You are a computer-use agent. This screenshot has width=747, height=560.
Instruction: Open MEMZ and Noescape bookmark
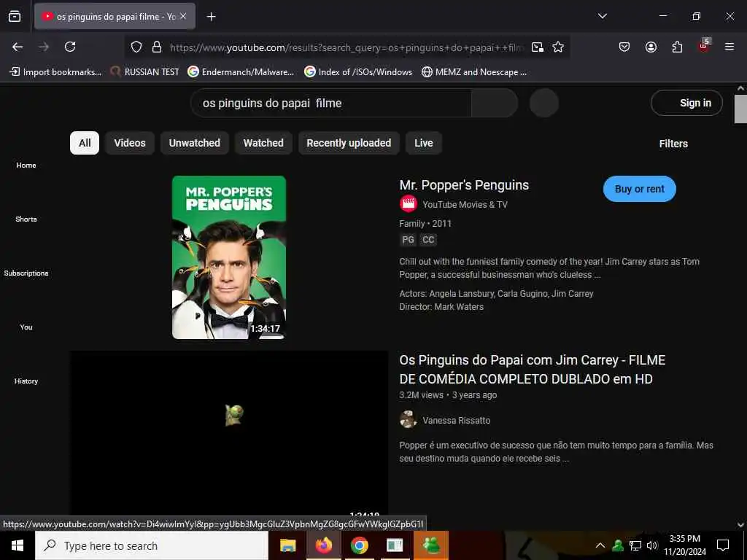474,72
